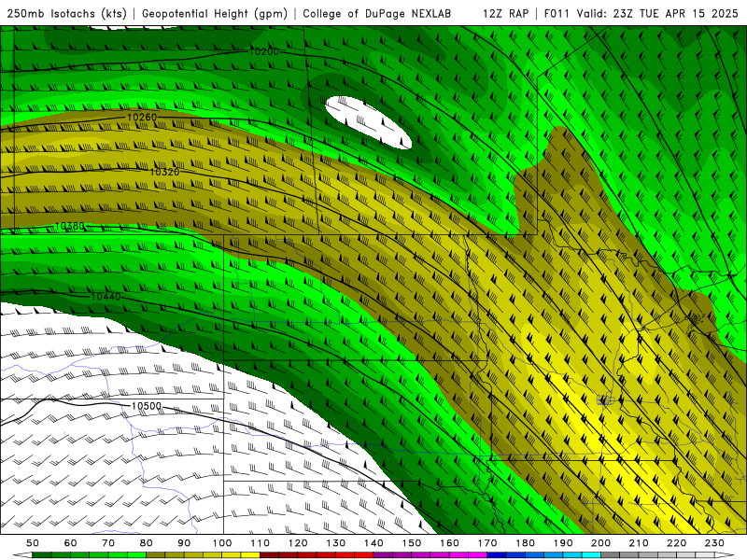The width and height of the screenshot is (747, 560).
Task: Click the 170 value on the color scale
Action: pos(486,543)
